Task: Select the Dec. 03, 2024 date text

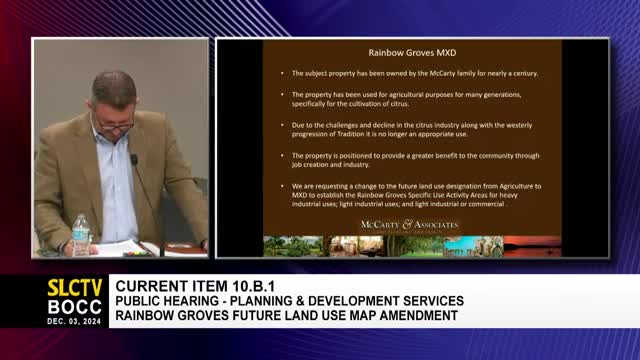Action: point(74,321)
